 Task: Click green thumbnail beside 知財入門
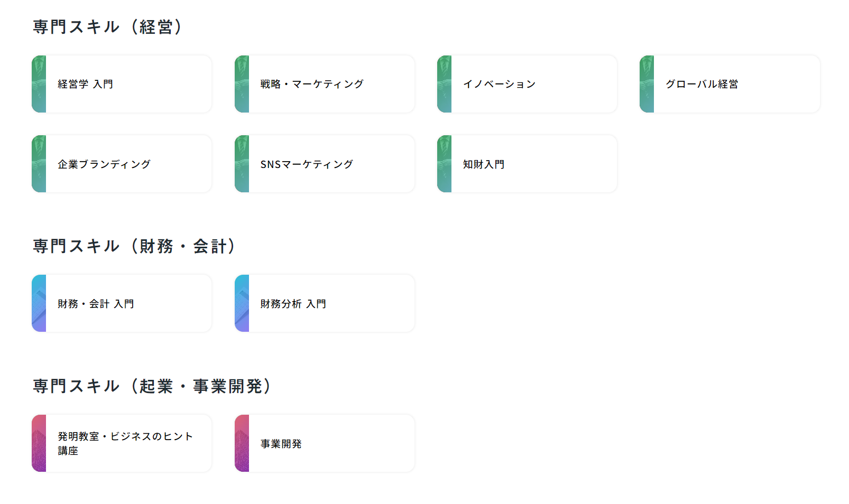[445, 164]
